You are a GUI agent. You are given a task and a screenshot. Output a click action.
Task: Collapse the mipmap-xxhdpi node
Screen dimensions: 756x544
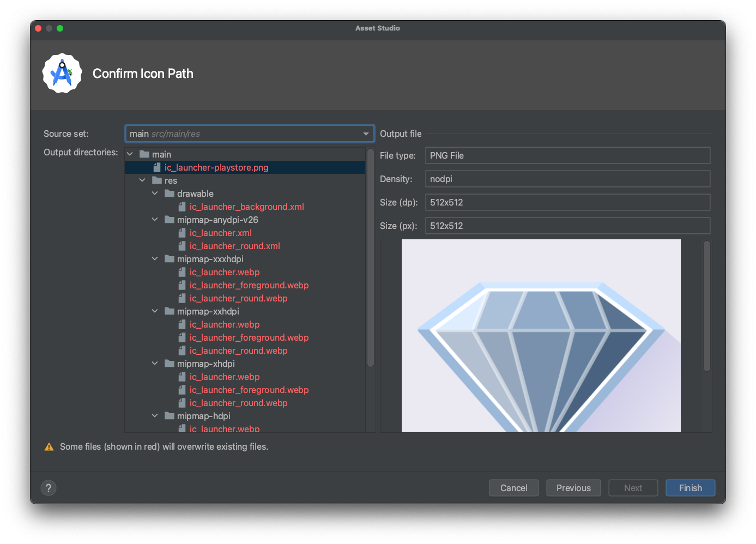(155, 311)
